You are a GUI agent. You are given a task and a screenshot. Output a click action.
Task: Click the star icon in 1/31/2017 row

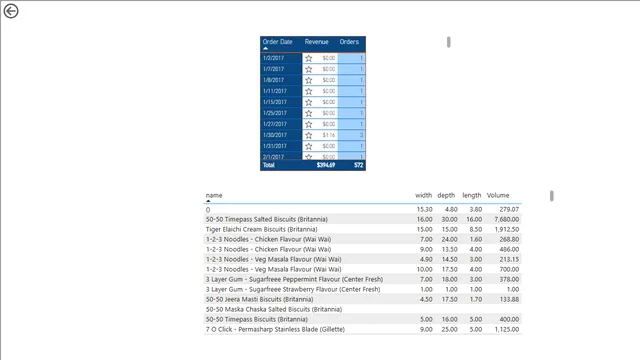(x=309, y=147)
